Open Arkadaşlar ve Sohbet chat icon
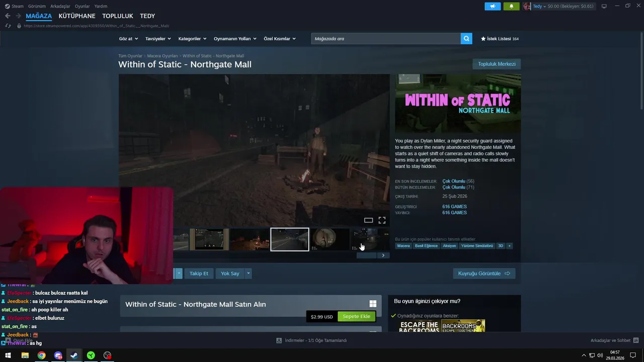The height and width of the screenshot is (362, 644). [636, 340]
